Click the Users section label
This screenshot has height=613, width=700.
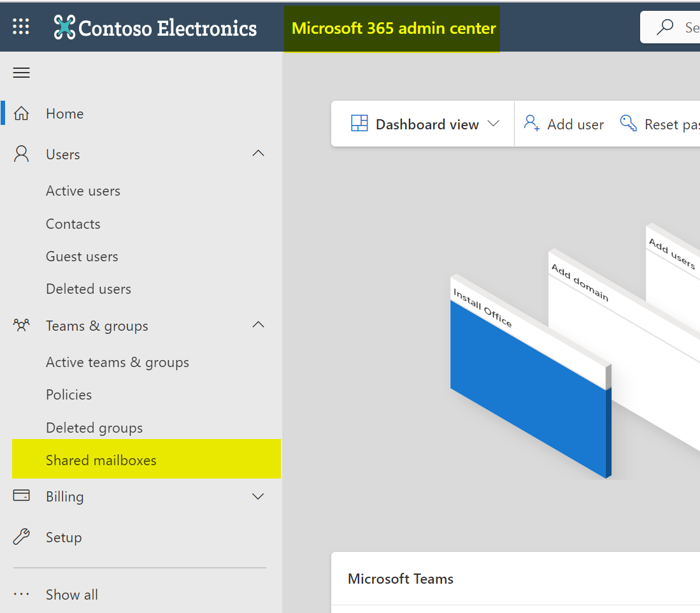63,154
